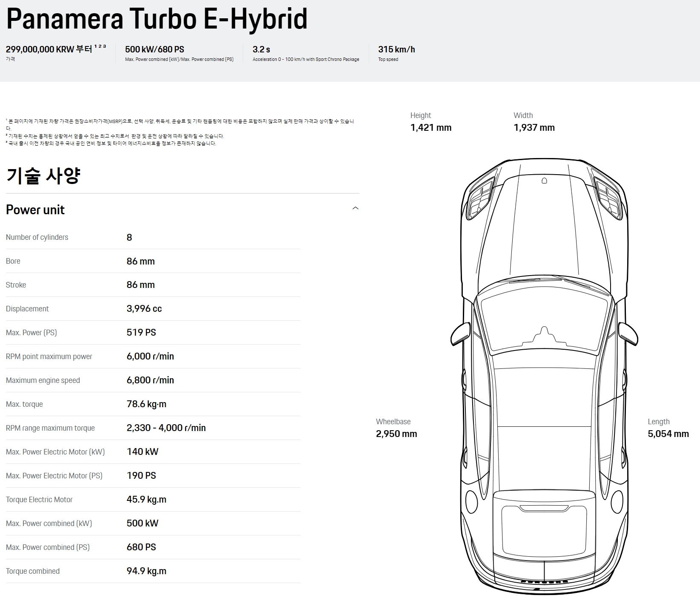
Task: Collapse the Power unit section chevron
Action: click(356, 208)
